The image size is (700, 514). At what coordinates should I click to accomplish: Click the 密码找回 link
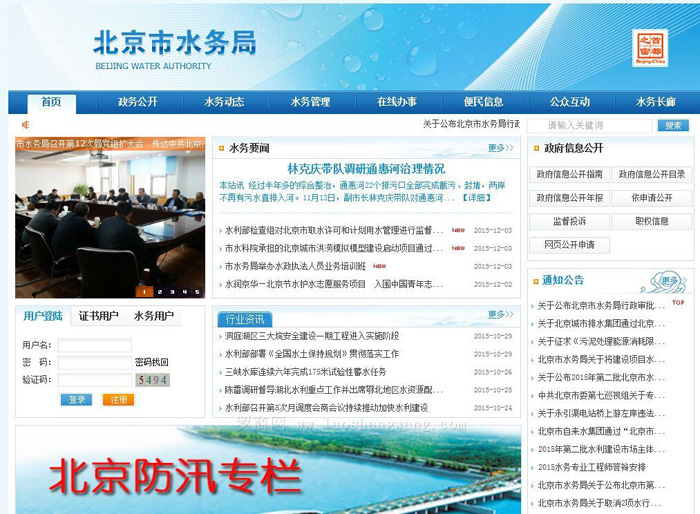[x=152, y=362]
